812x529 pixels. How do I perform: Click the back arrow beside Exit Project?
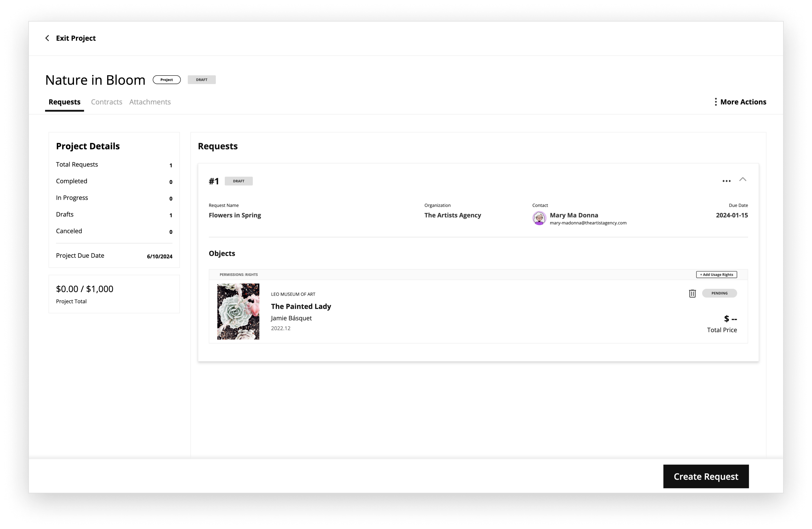(47, 38)
